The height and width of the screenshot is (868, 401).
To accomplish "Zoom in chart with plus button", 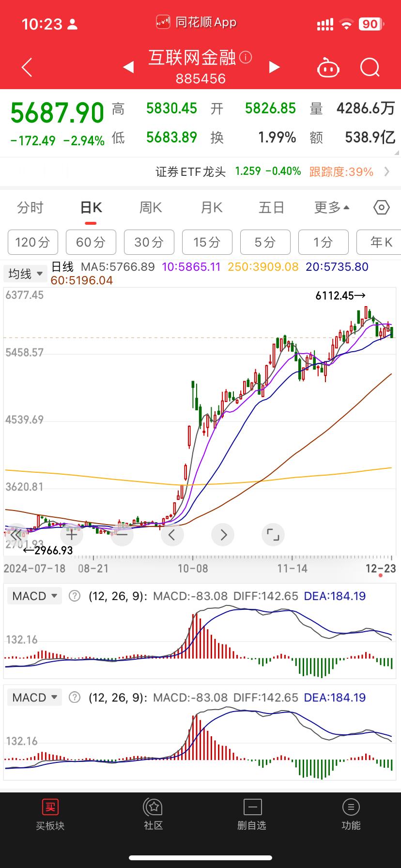I will (72, 535).
